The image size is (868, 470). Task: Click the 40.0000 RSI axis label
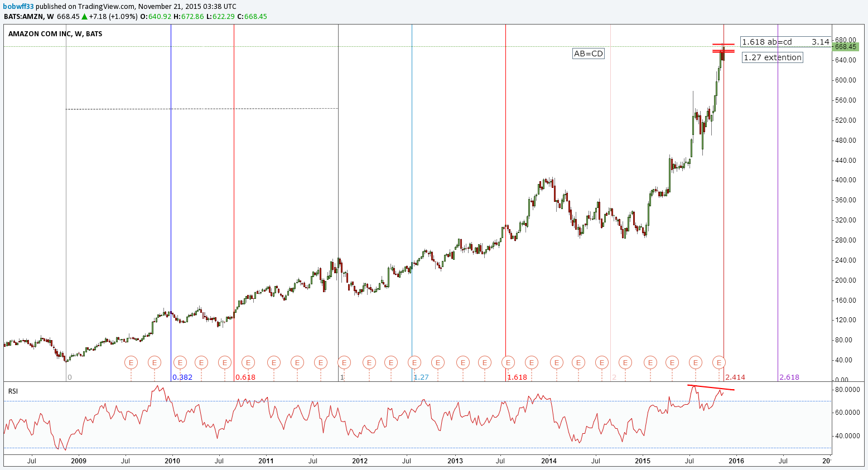point(847,436)
